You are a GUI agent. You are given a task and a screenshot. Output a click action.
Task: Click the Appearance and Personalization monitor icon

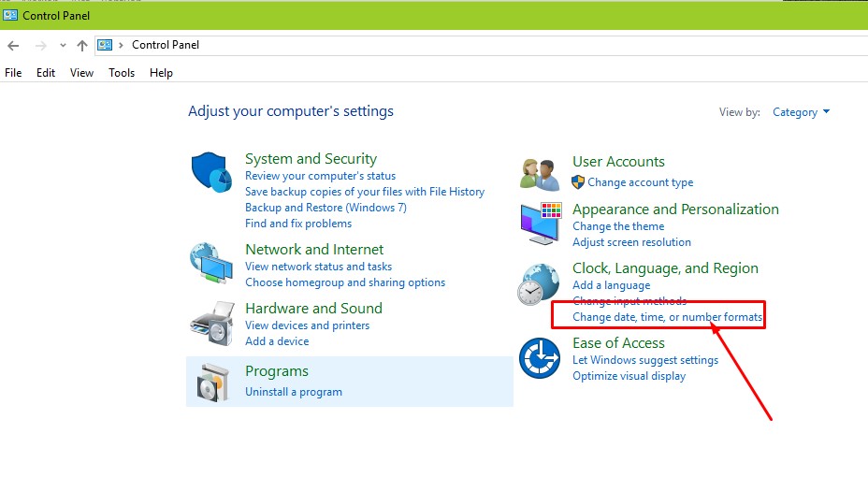541,224
